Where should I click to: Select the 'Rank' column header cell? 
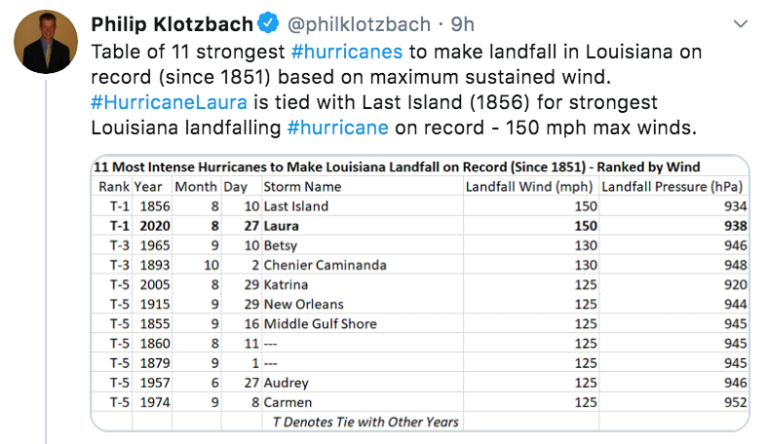click(114, 186)
